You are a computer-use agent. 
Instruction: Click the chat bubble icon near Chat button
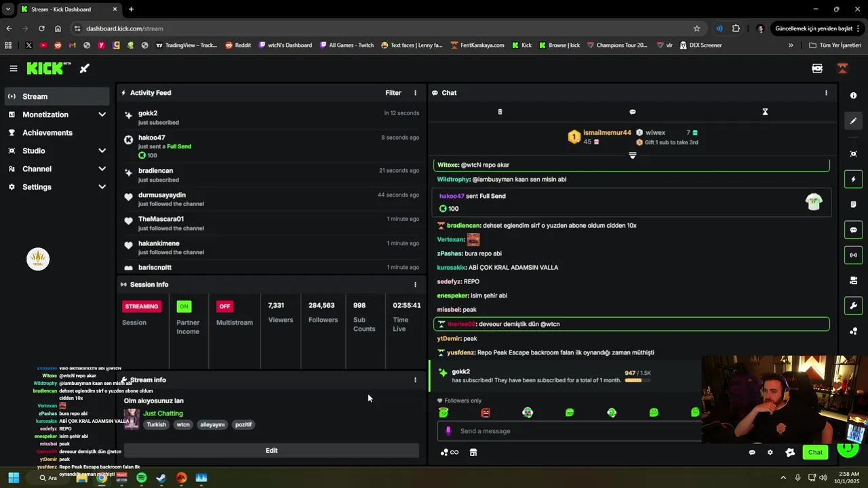click(x=752, y=452)
